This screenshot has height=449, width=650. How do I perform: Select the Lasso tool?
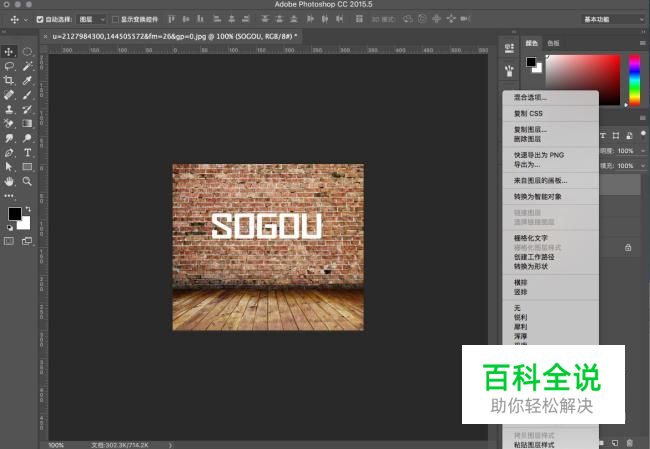coord(9,66)
